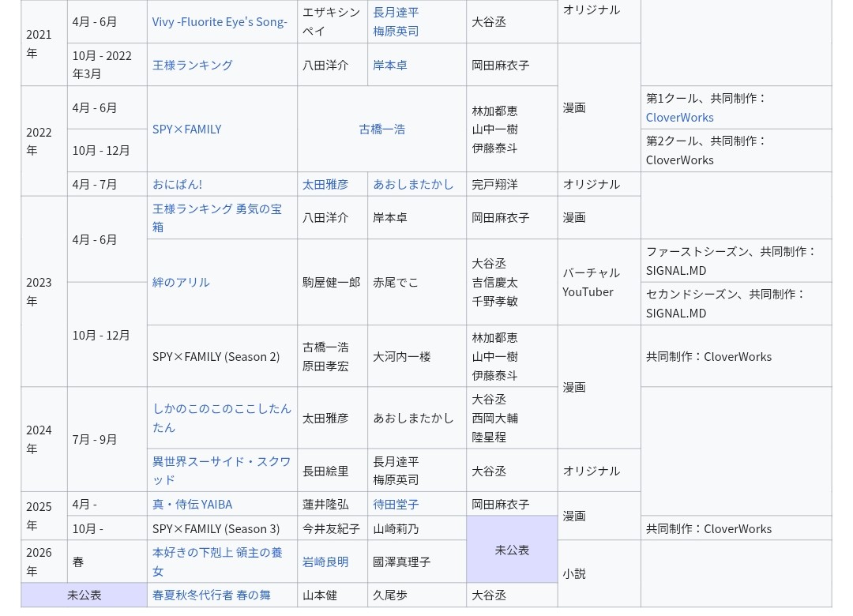Image resolution: width=853 pixels, height=616 pixels.
Task: Open the SPY×FAMILY link in 2022
Action: tap(186, 129)
